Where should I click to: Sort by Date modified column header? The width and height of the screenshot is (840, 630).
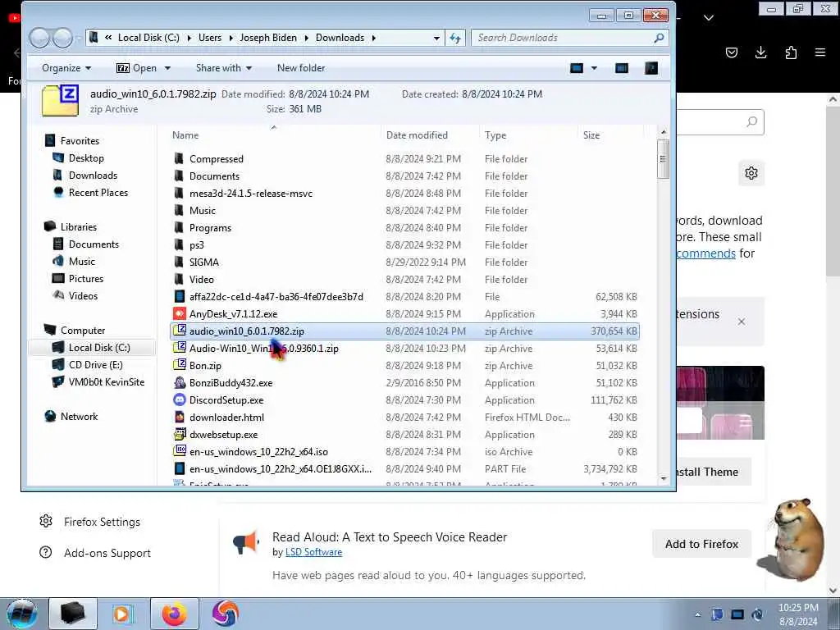pos(417,135)
